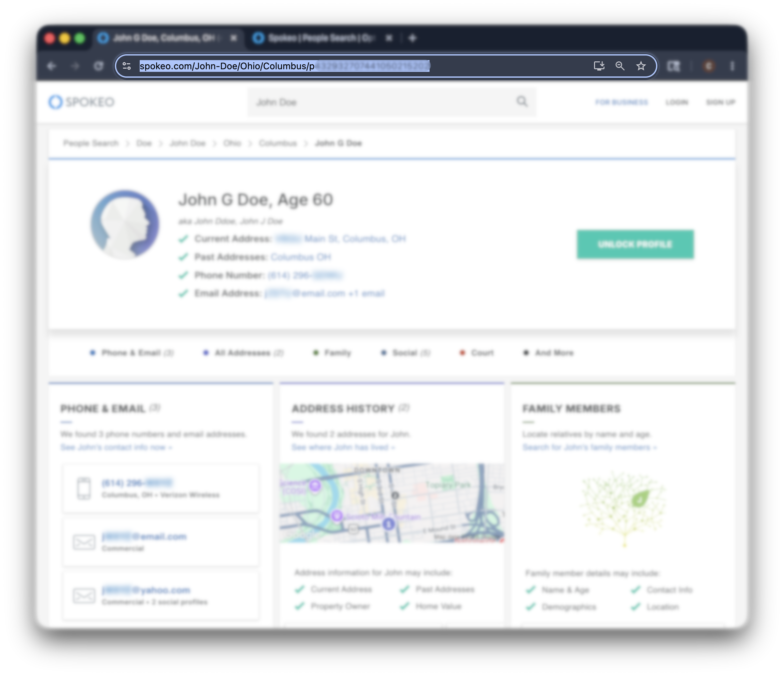Click the browser forward arrow
This screenshot has height=676, width=784.
tap(75, 66)
